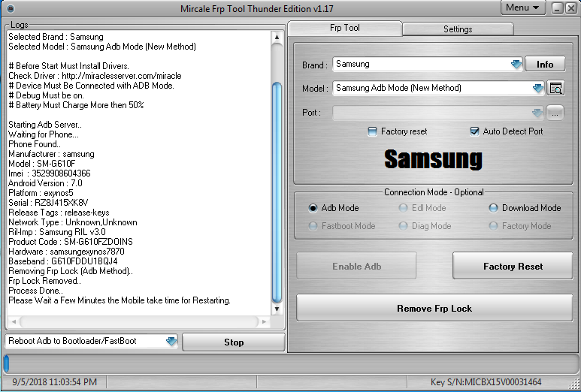581x392 pixels.
Task: Toggle the Auto Detect Port checkbox
Action: (x=474, y=131)
